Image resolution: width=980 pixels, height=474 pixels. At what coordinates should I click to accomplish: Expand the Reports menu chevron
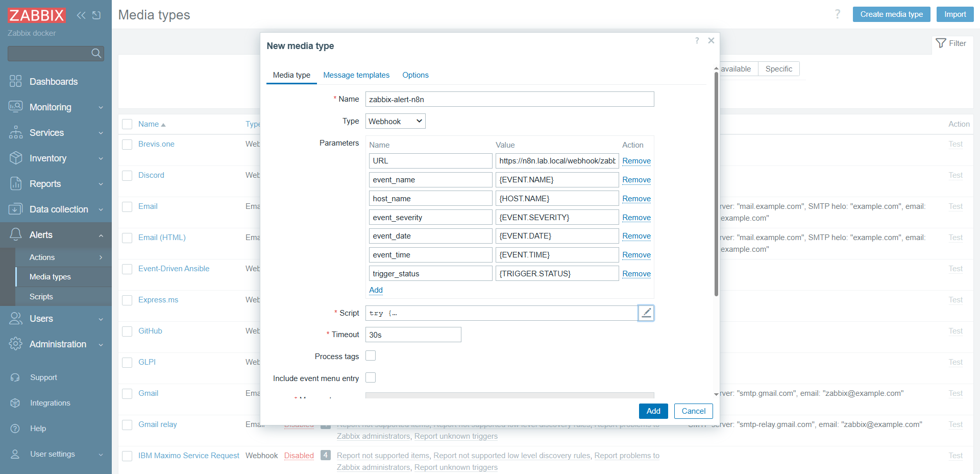coord(101,184)
